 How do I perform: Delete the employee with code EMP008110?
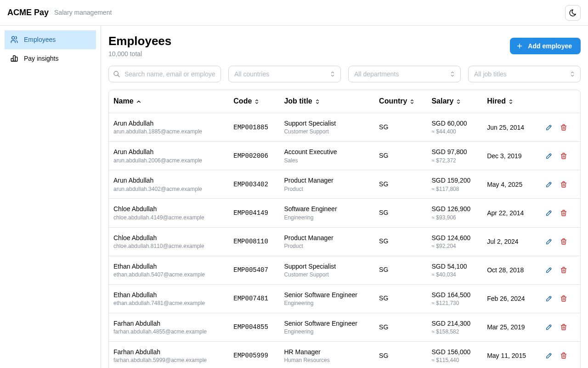(564, 241)
